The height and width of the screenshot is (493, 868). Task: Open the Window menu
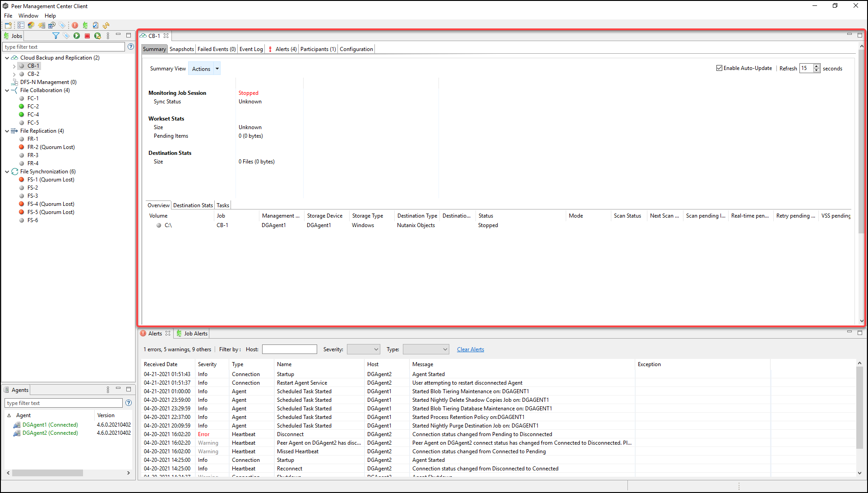click(x=28, y=16)
